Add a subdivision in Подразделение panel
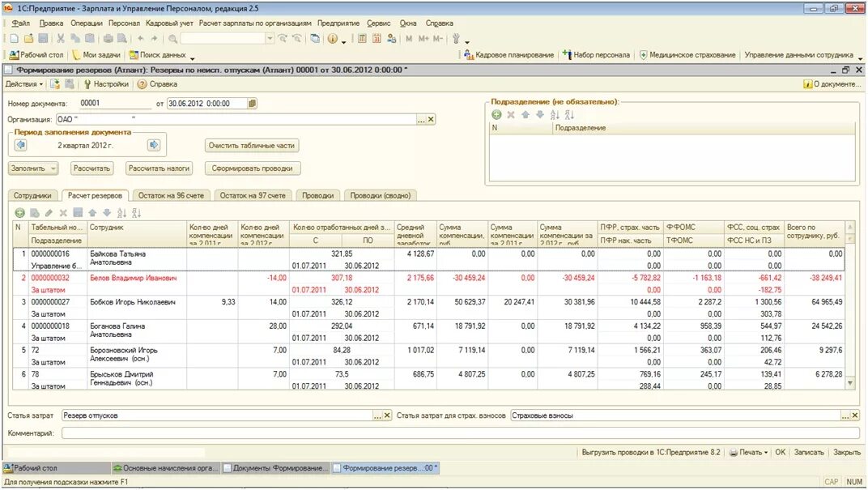This screenshot has height=490, width=868. 496,115
